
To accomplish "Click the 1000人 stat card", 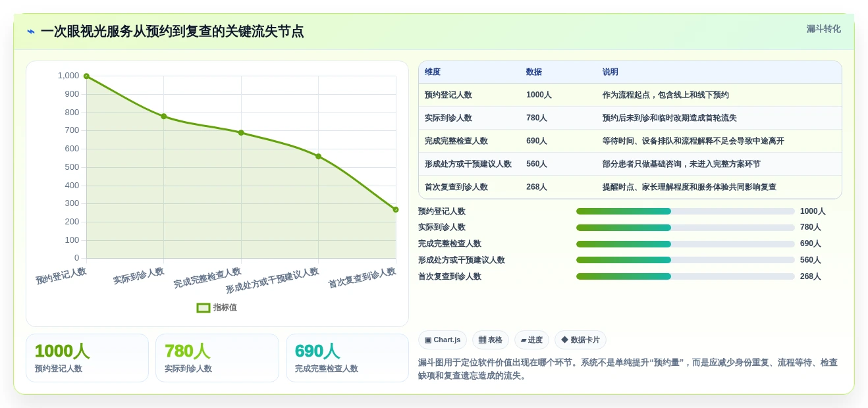I will click(x=87, y=358).
